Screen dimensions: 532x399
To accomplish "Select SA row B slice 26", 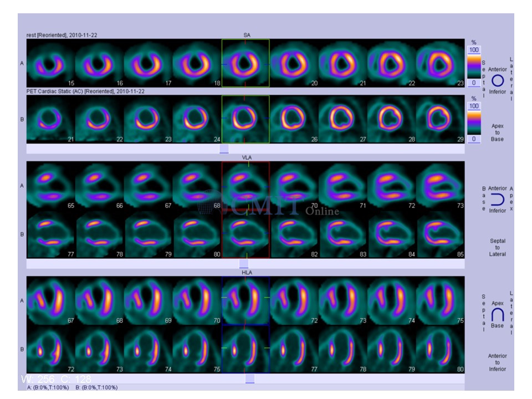I will (294, 119).
